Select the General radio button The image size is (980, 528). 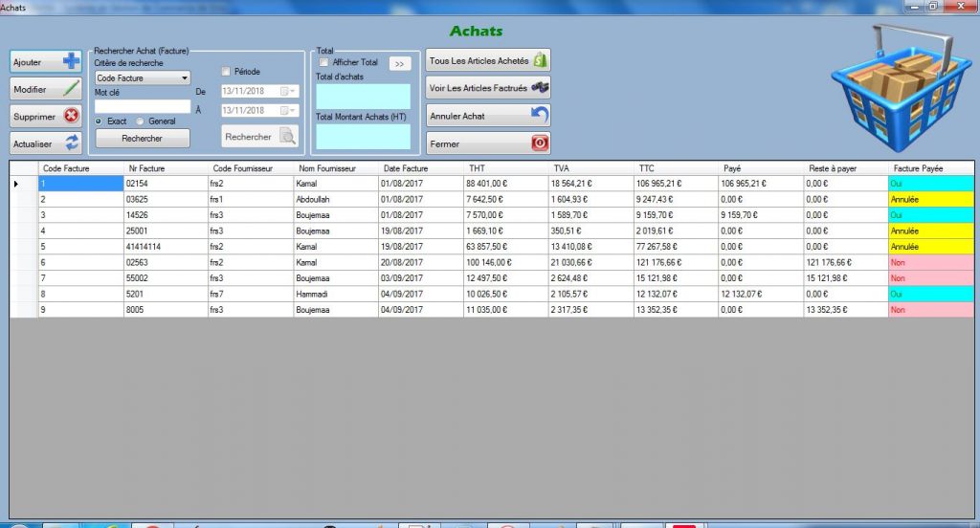tap(141, 121)
